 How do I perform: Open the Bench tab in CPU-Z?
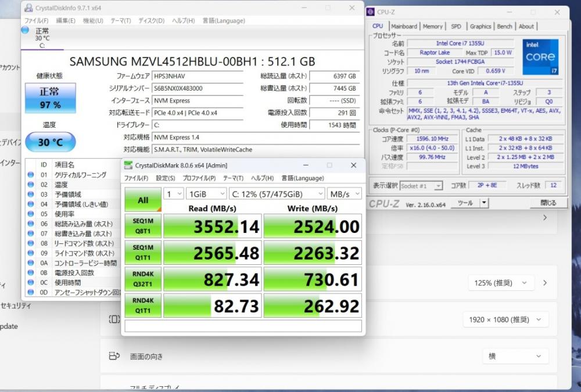pyautogui.click(x=504, y=26)
